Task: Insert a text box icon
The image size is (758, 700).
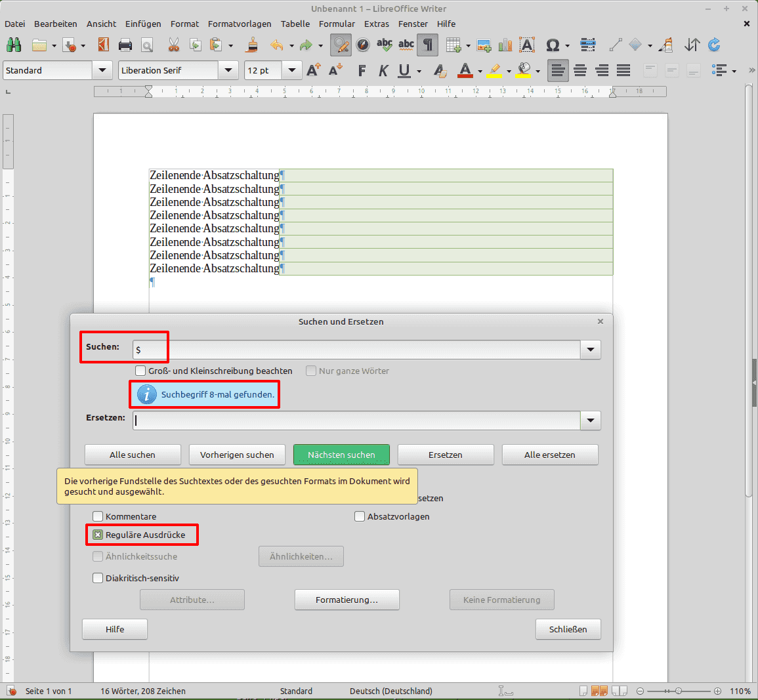Action: pos(527,45)
